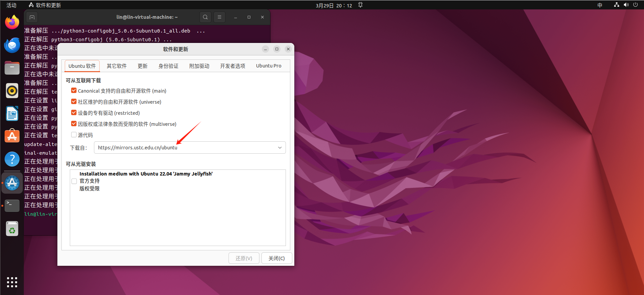Click the 关闭(C) button
Viewport: 644px width, 295px height.
[x=277, y=258]
